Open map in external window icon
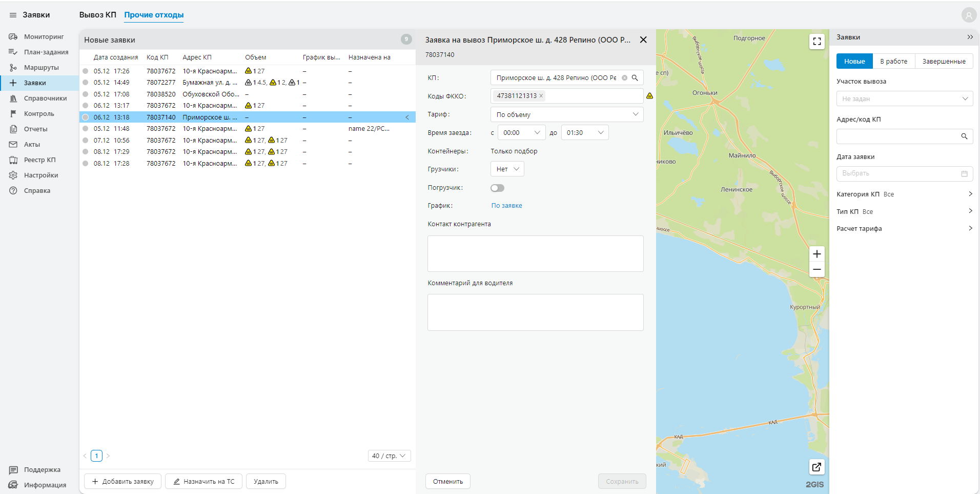The image size is (980, 494). click(x=816, y=467)
